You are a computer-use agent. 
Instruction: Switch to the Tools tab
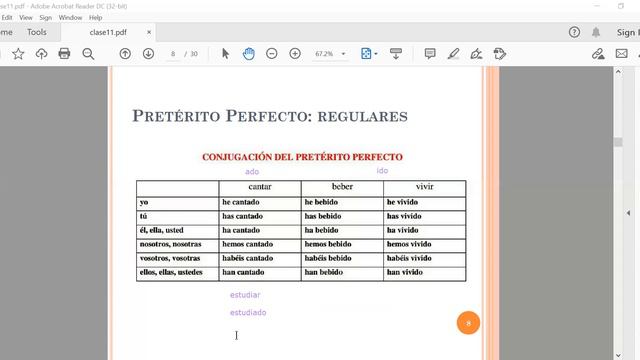point(37,32)
